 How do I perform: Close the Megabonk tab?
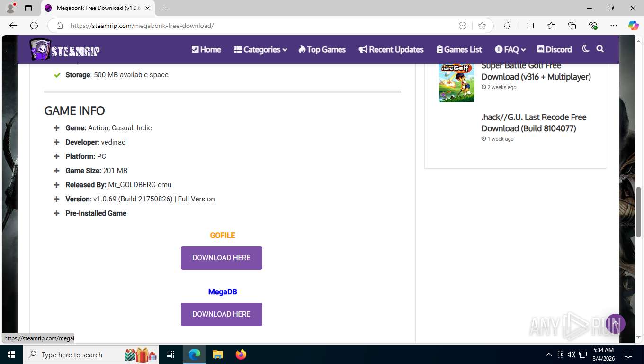[148, 8]
